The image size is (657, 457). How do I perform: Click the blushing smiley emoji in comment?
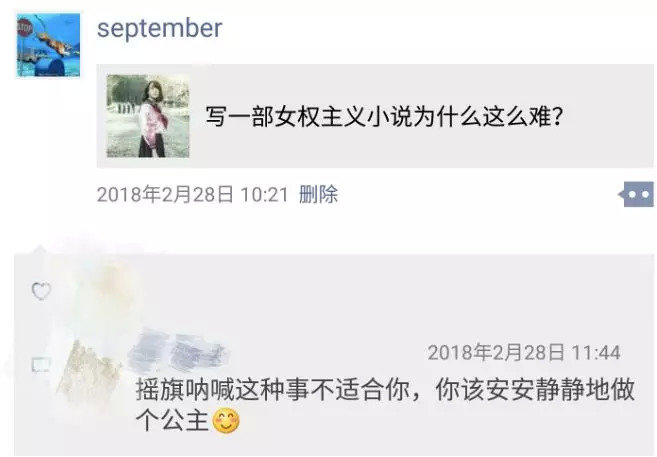pyautogui.click(x=226, y=421)
